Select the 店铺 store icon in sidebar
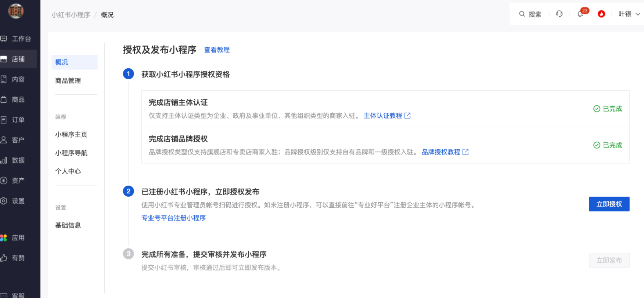Screen dimensions: 644x298 [x=4, y=59]
